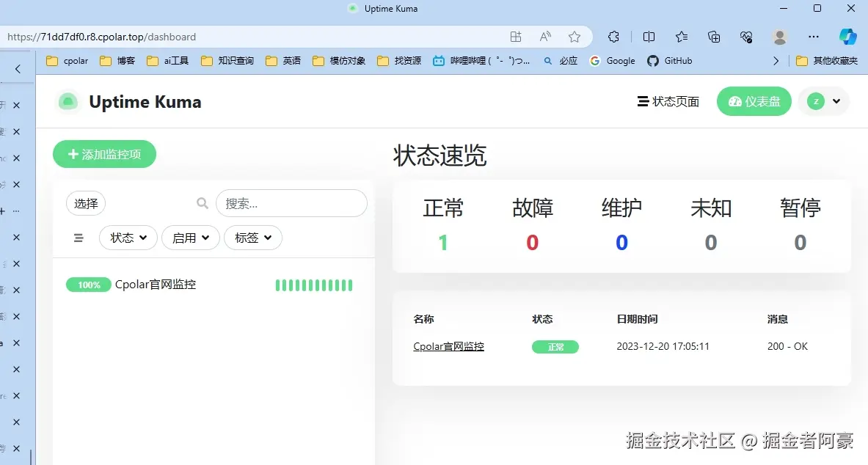Click the search magnifier icon in monitor list
This screenshot has width=868, height=465.
click(203, 204)
